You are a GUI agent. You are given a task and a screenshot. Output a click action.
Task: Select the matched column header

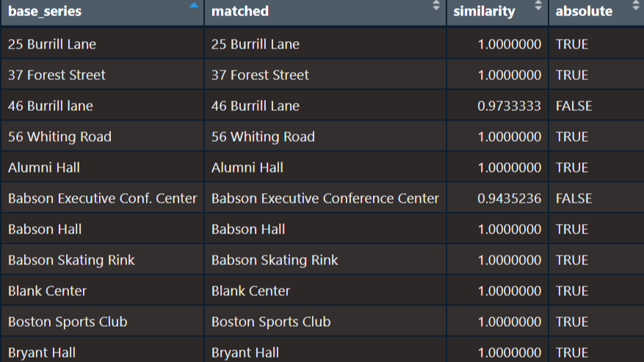325,12
